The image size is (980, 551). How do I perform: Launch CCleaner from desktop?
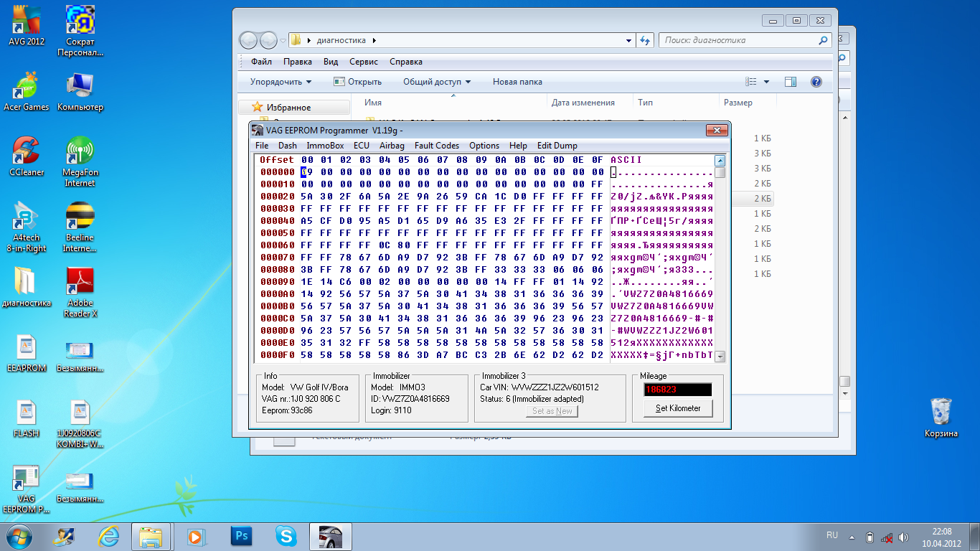pos(27,156)
